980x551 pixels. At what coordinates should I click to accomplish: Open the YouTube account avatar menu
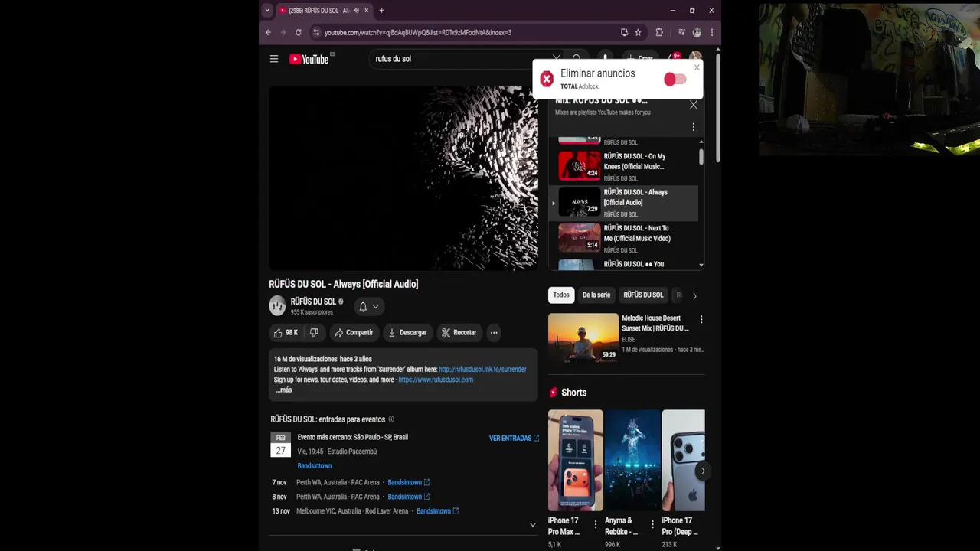point(695,58)
